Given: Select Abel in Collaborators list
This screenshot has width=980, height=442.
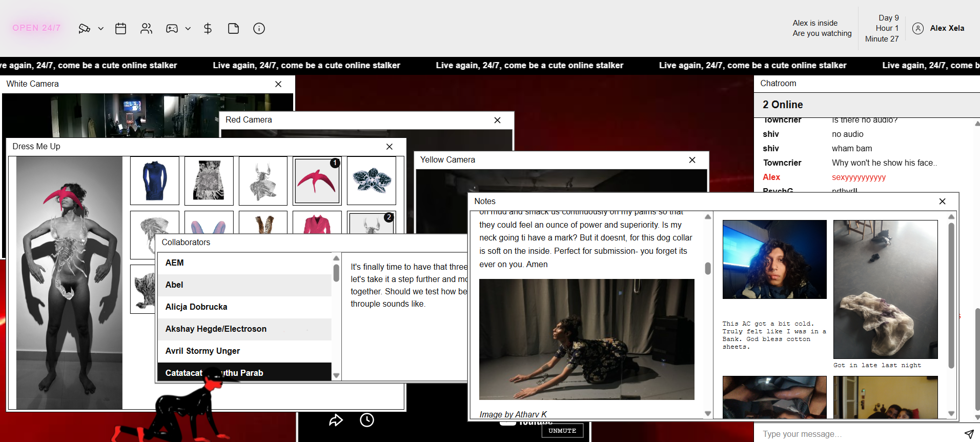Looking at the screenshot, I should point(244,285).
